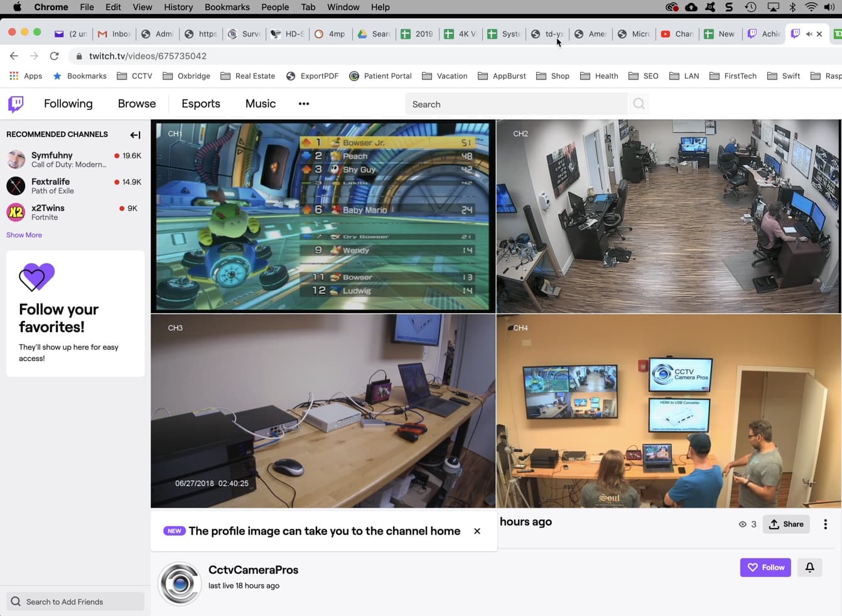Open the Vacation bookmarks folder
Screen dimensions: 842x616
445,76
